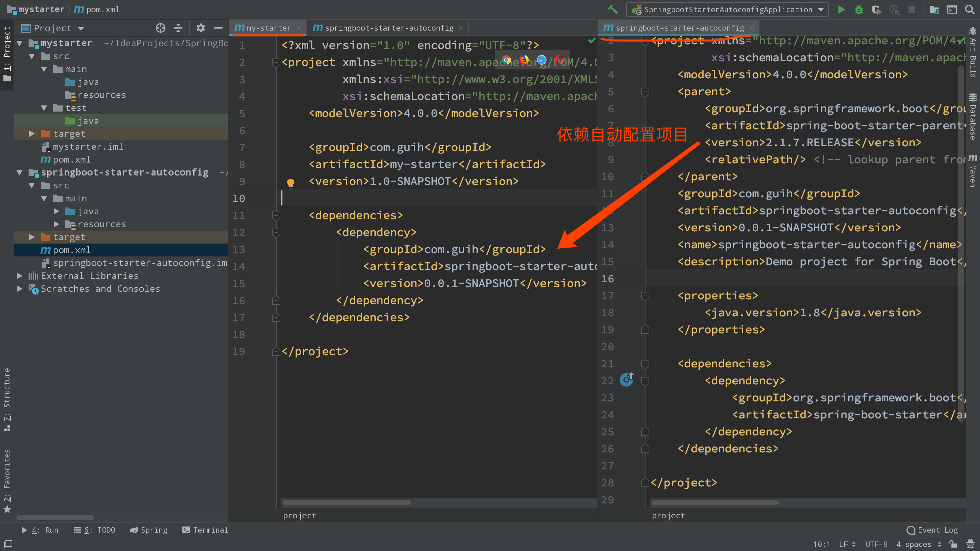Open Project panel settings gear
Screen dimensions: 980x551
(200, 28)
